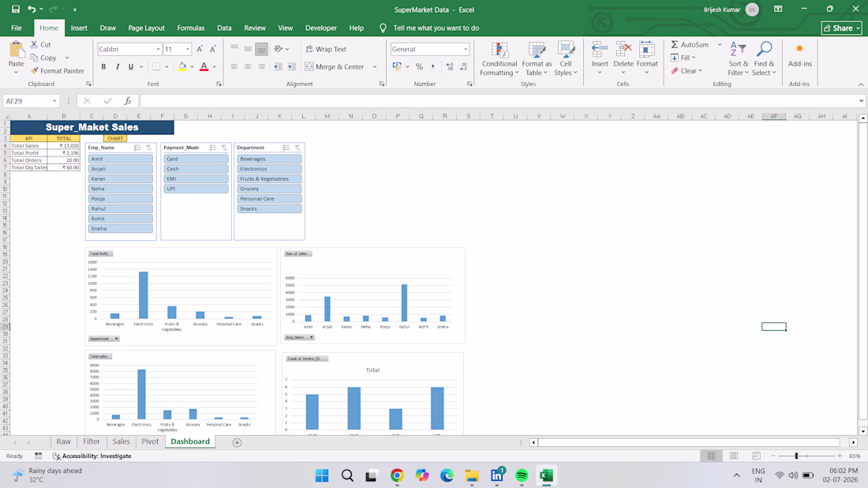Select the Electronics slicer button
The image size is (868, 488).
point(269,169)
